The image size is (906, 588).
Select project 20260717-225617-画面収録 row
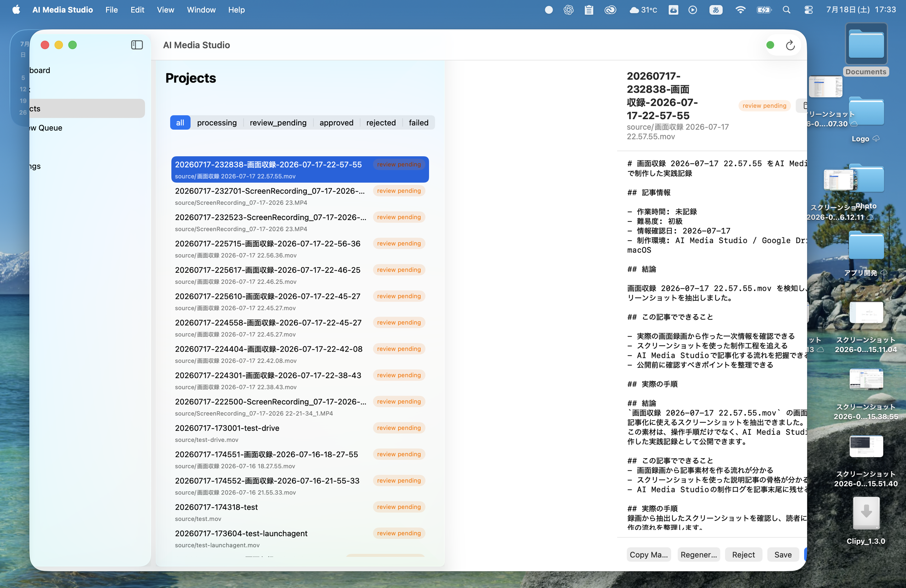pyautogui.click(x=300, y=275)
